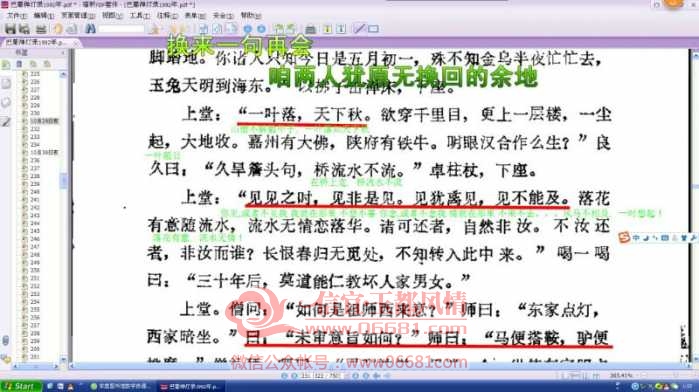The width and height of the screenshot is (699, 392).
Task: Select bookmark 234 in the list
Action: 35,144
